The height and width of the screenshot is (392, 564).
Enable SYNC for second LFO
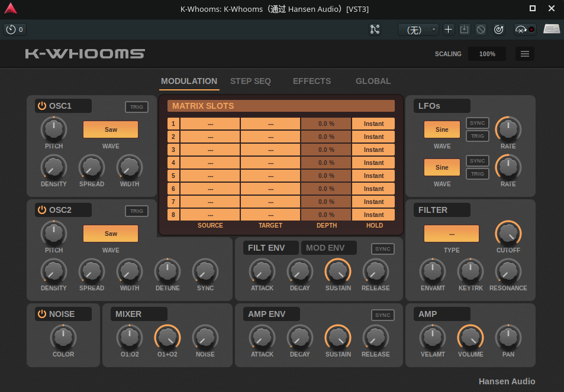[x=478, y=161]
